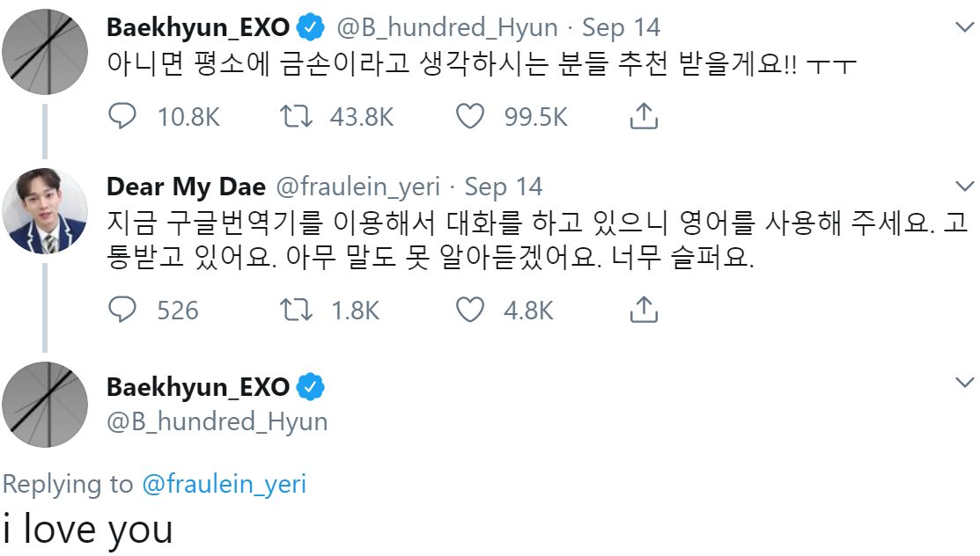Click Baekhyun's avatar on the bottom tweet

[44, 404]
